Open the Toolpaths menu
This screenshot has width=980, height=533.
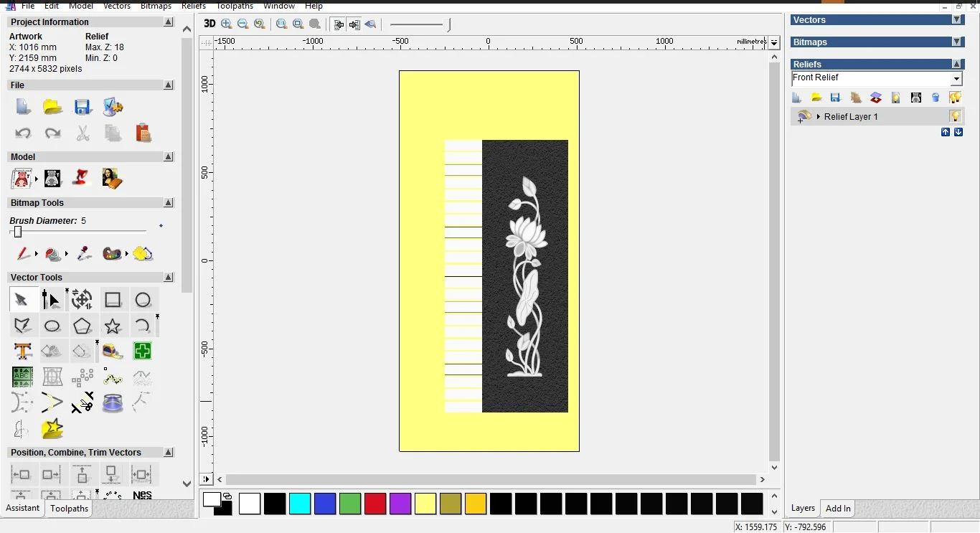(x=235, y=6)
